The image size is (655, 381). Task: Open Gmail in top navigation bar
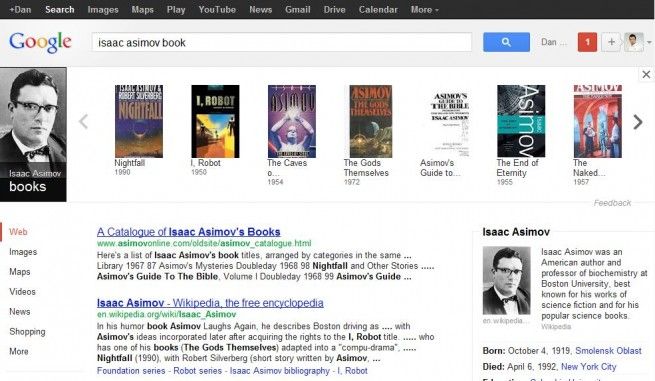click(x=297, y=9)
